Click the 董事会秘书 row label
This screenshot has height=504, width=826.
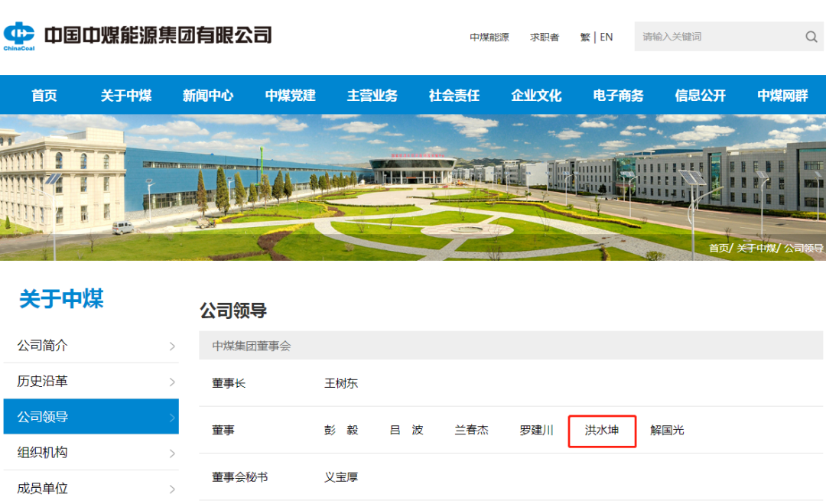coord(239,477)
